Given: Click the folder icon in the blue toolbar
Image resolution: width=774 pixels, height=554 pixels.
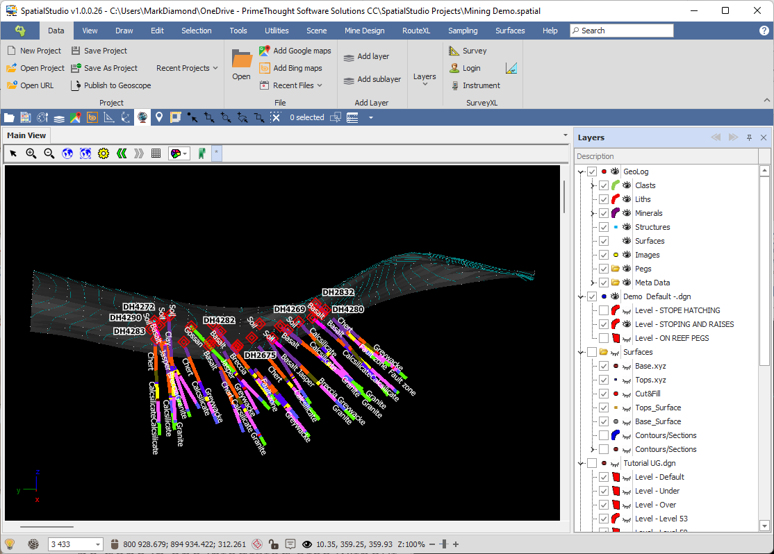Looking at the screenshot, I should (x=9, y=118).
